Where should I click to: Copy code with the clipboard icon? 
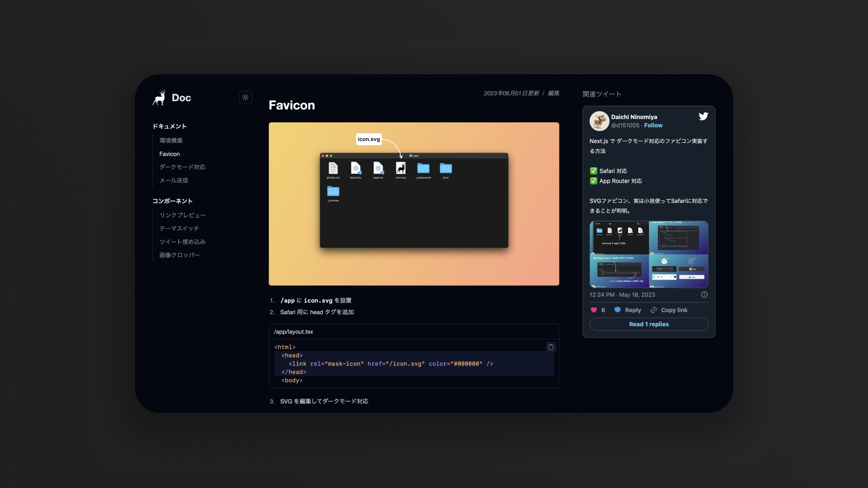pyautogui.click(x=551, y=347)
